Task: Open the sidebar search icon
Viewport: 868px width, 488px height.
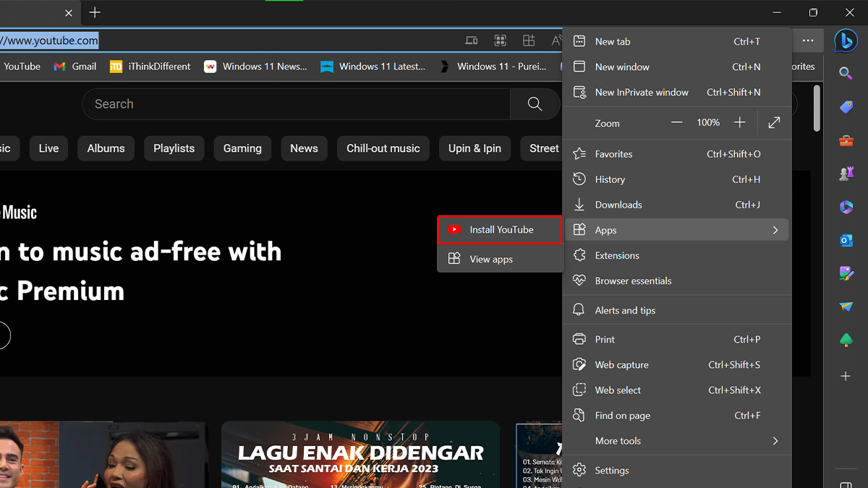Action: click(x=846, y=73)
